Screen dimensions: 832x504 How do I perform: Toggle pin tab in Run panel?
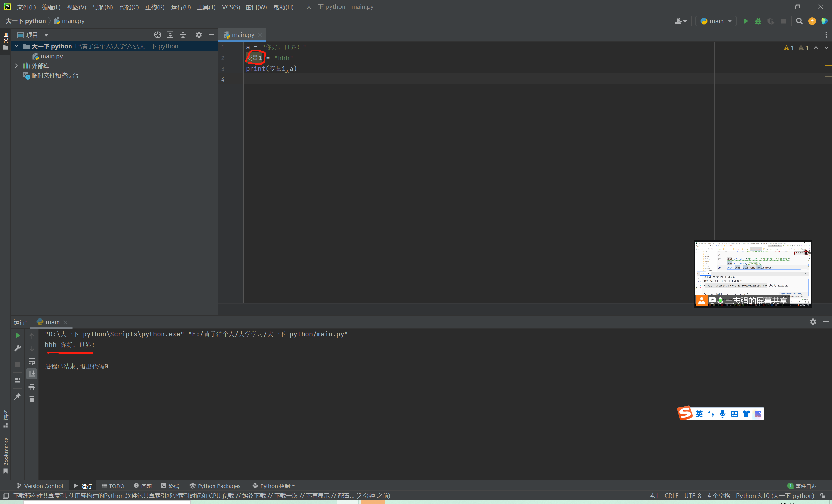[18, 396]
